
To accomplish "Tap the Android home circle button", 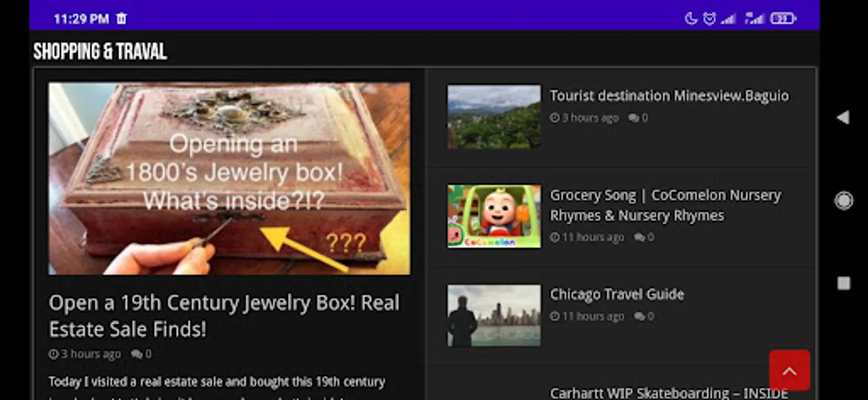I will [844, 200].
